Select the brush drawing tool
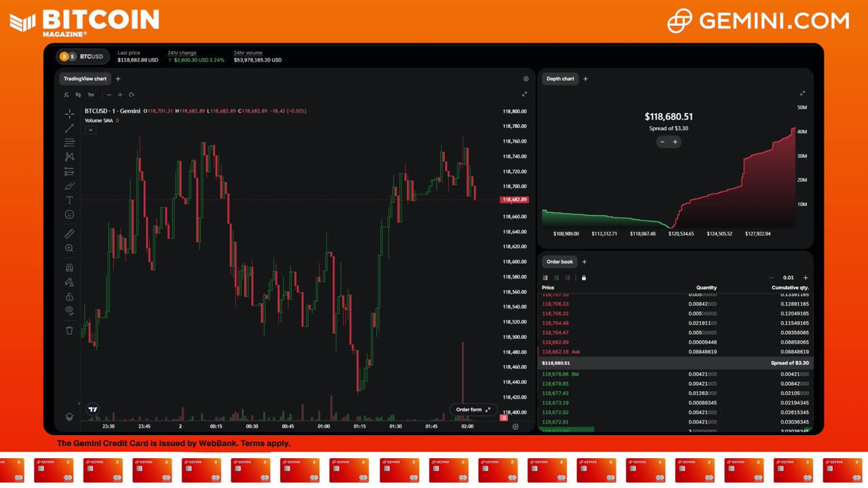 (x=69, y=186)
